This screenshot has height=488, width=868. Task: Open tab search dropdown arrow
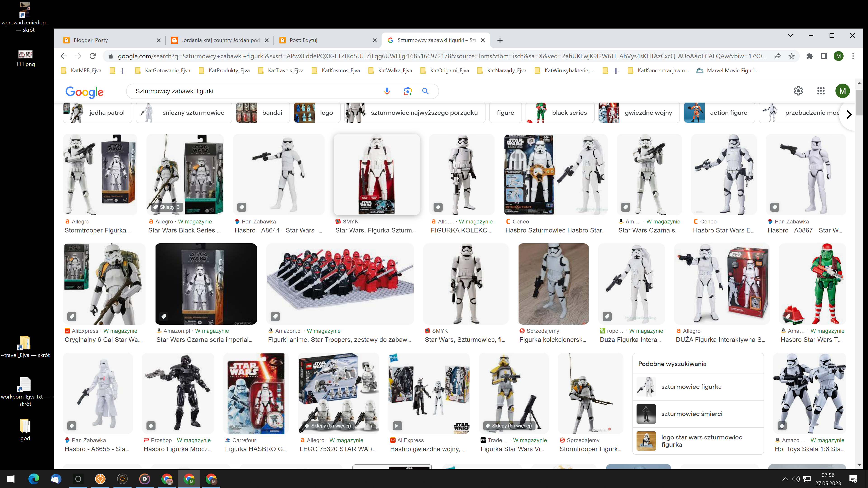point(790,35)
